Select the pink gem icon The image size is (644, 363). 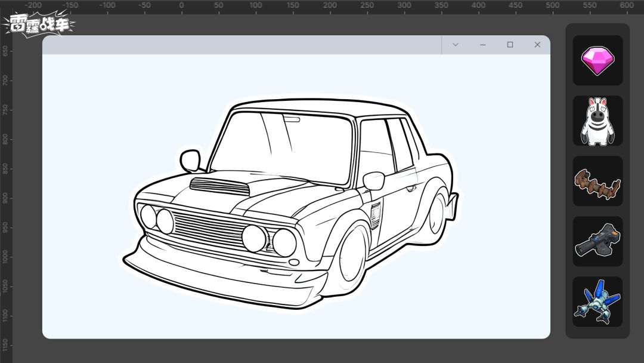(597, 60)
